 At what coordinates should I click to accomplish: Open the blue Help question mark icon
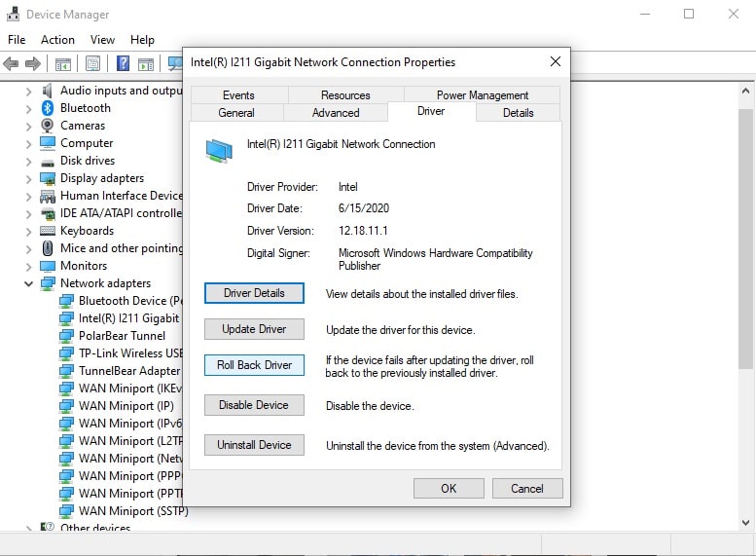pos(123,63)
